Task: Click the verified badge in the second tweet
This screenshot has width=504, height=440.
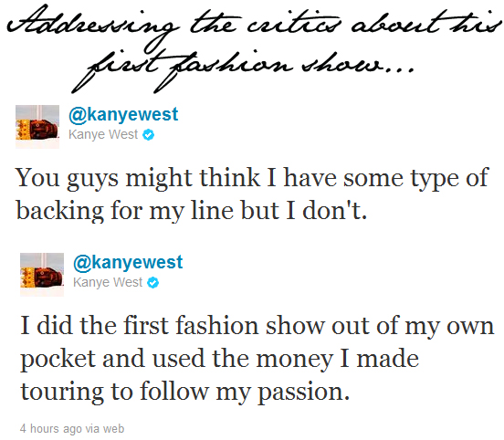Action: [x=153, y=282]
